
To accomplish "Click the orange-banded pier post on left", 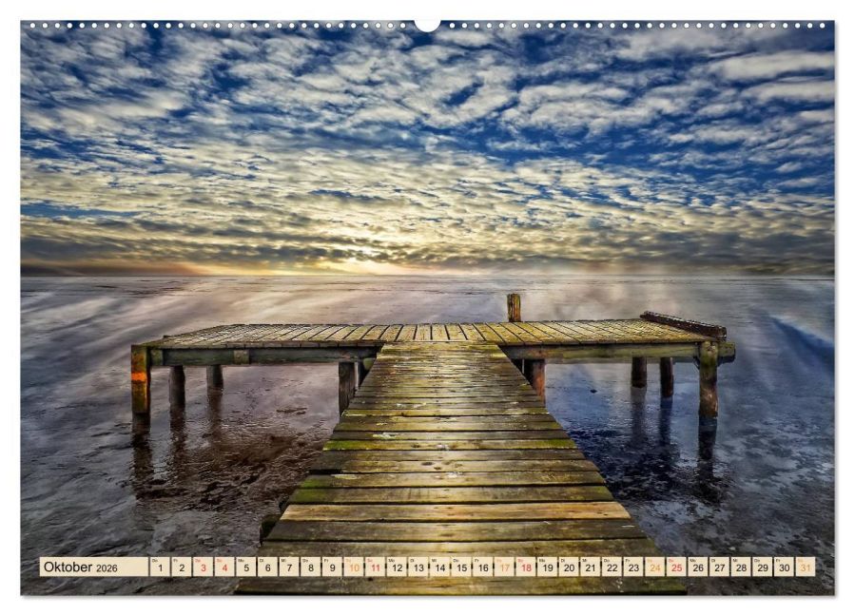I will tap(140, 380).
